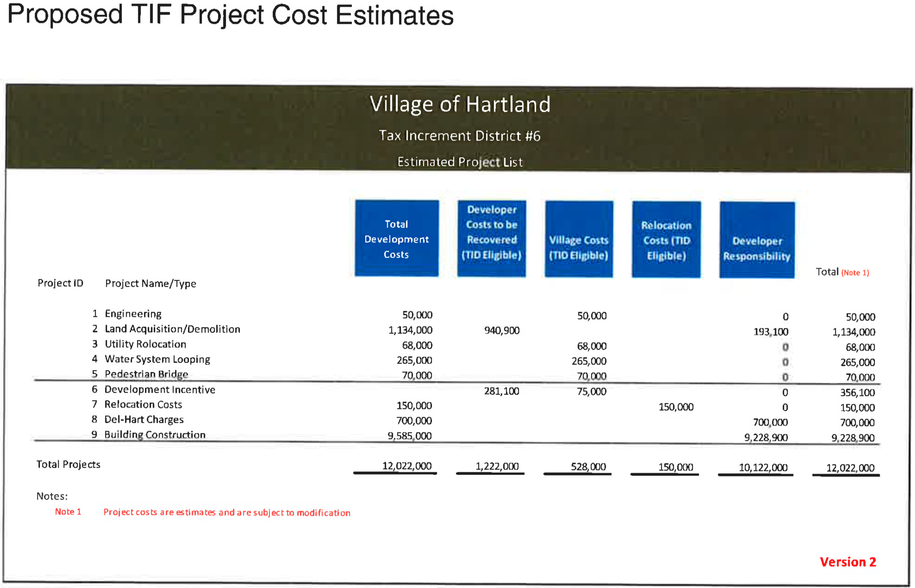Screen dimensions: 915x588
Task: Select the Del-Hart Charges row label
Action: point(144,420)
